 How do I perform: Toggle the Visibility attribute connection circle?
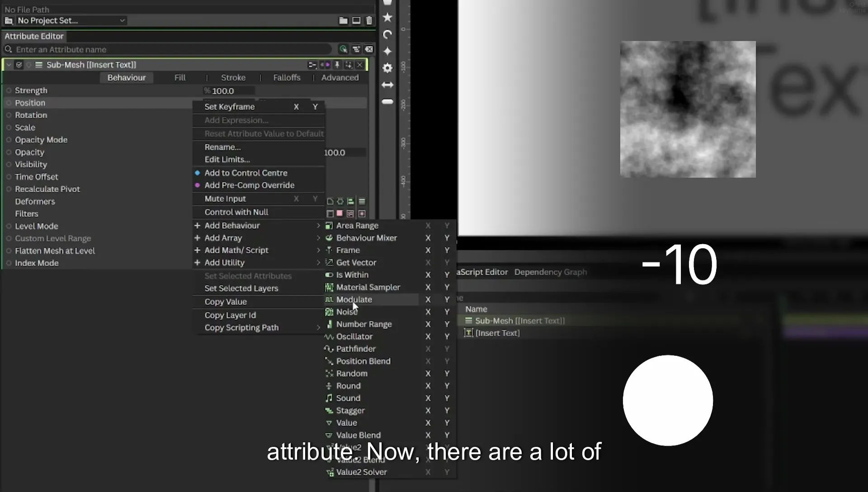coord(9,165)
